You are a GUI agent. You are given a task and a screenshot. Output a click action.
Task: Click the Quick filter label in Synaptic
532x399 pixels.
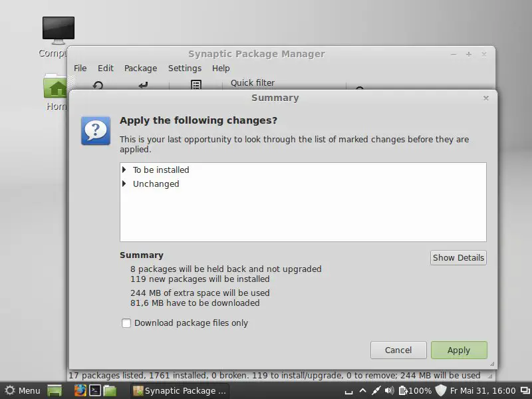click(x=253, y=82)
